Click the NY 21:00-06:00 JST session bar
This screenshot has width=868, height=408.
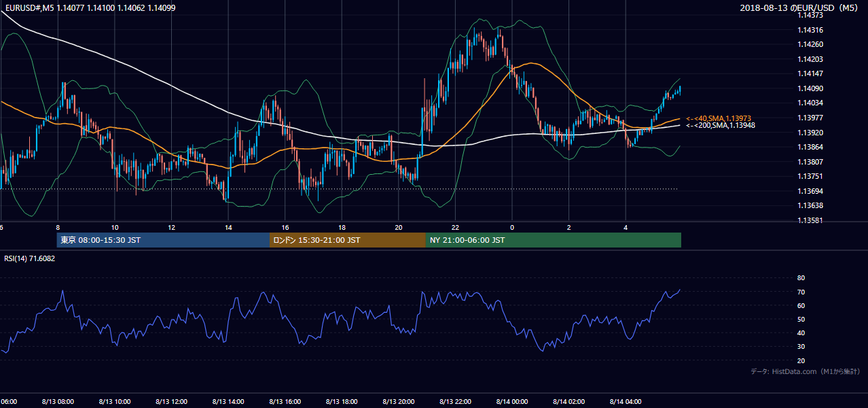(x=554, y=240)
